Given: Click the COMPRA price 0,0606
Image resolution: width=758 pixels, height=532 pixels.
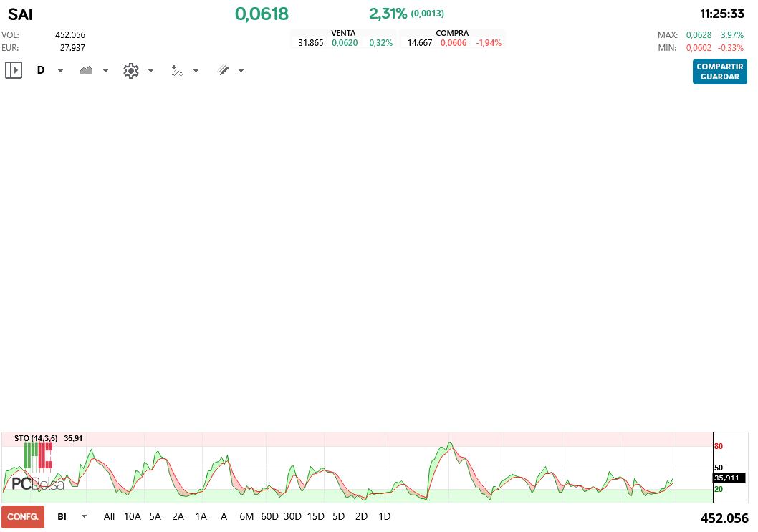Looking at the screenshot, I should click(x=454, y=42).
